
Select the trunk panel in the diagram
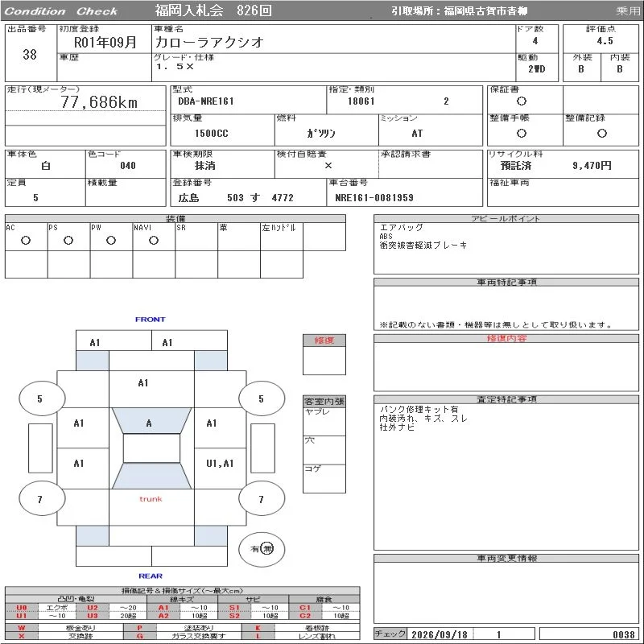(151, 507)
